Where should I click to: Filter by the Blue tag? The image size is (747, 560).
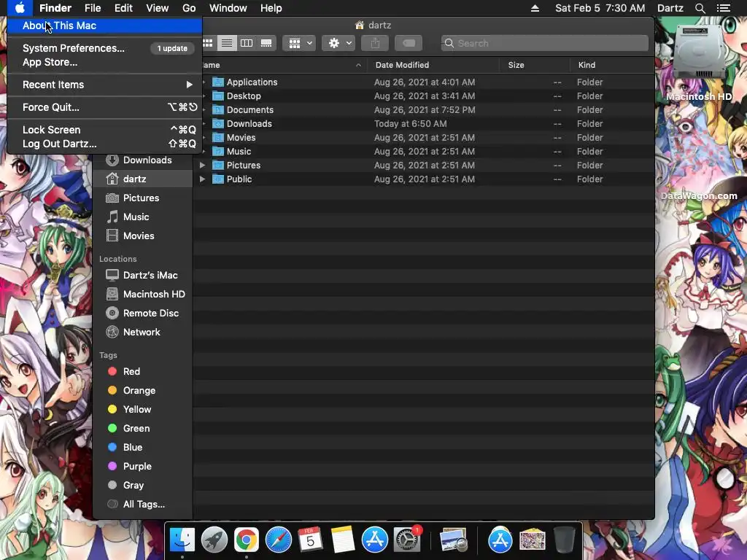coord(143,448)
